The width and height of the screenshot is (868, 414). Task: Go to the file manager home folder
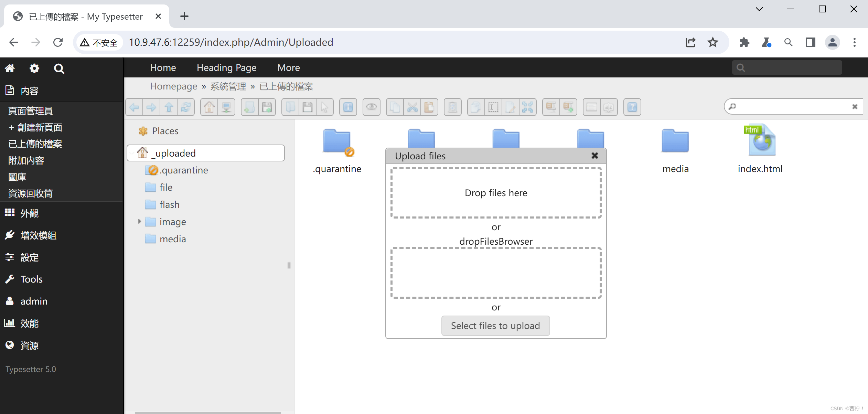click(209, 107)
